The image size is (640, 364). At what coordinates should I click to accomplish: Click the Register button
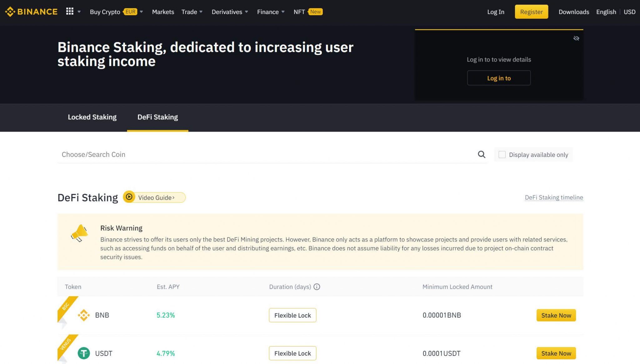tap(531, 12)
